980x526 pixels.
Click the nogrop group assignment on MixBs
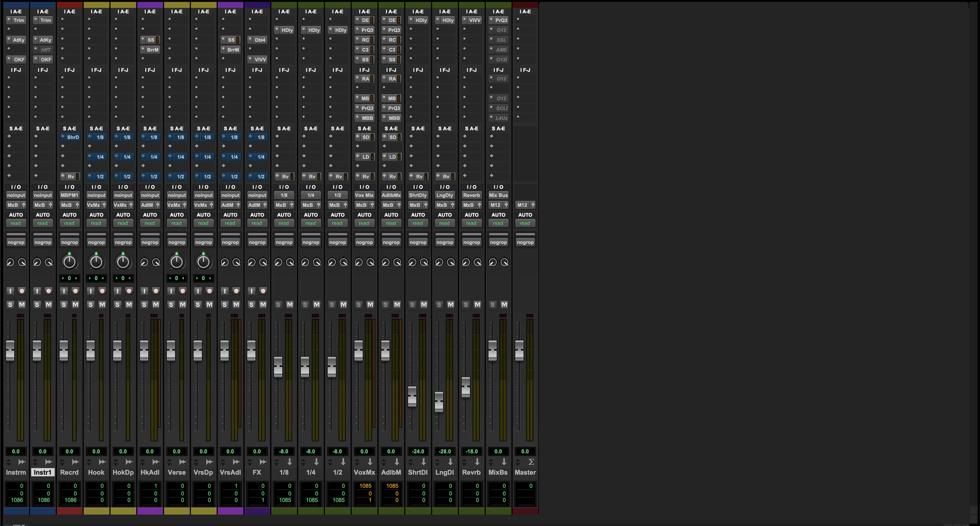tap(499, 242)
